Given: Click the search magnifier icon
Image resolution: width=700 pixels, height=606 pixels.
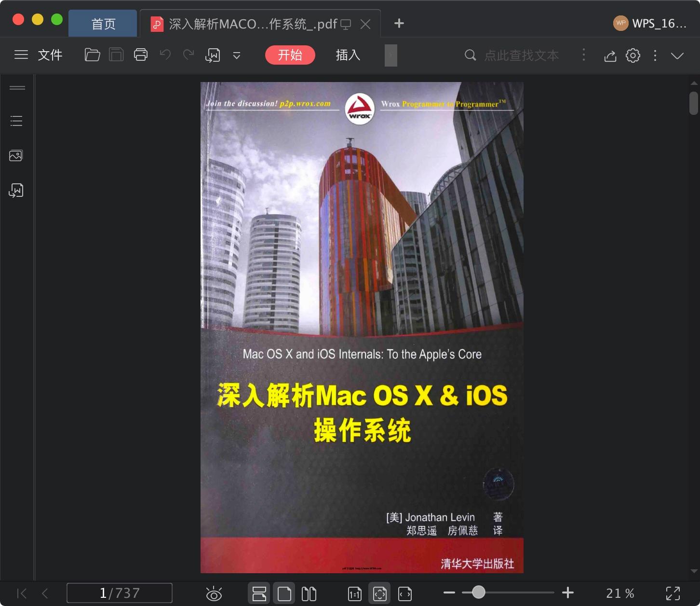Looking at the screenshot, I should click(x=470, y=55).
